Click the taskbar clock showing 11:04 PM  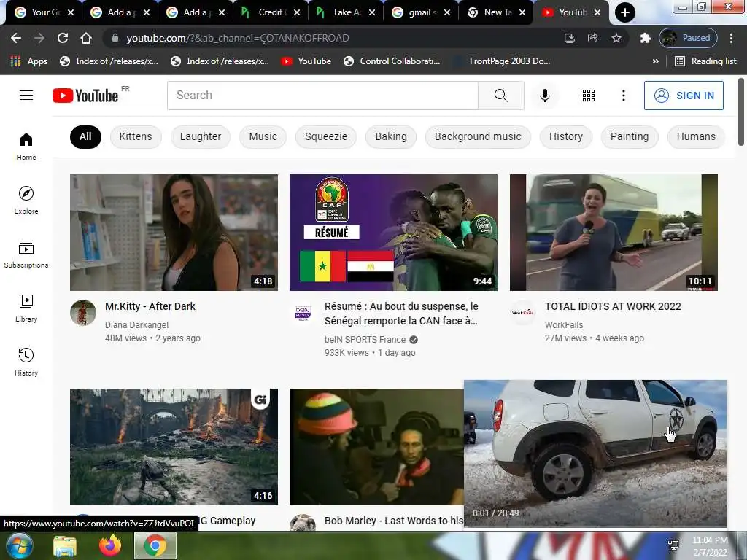click(710, 545)
